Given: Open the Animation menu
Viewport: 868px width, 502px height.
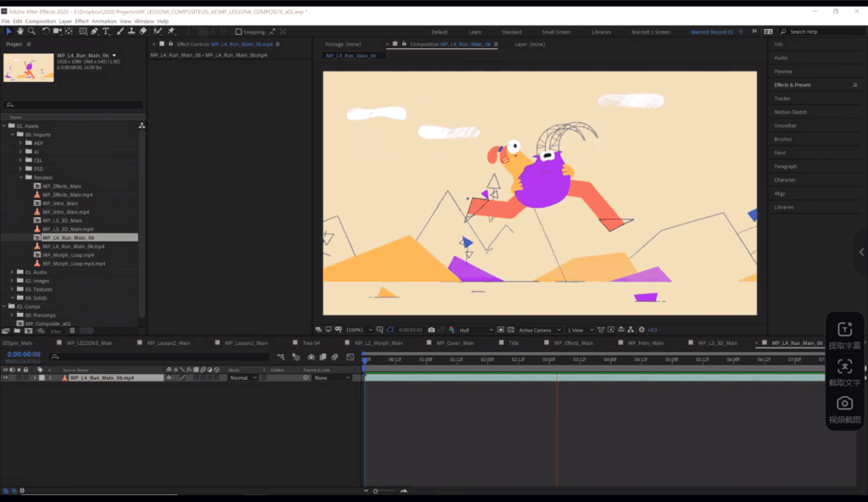Looking at the screenshot, I should (x=104, y=21).
